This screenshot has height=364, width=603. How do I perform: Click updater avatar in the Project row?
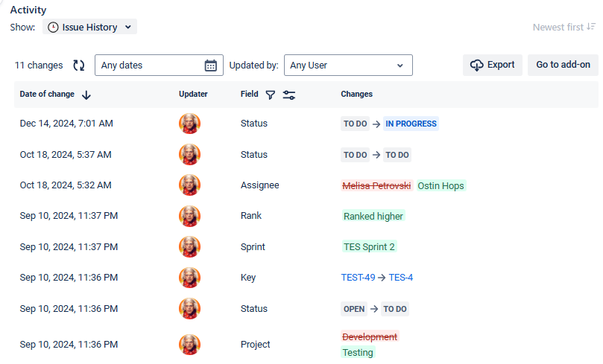(190, 345)
